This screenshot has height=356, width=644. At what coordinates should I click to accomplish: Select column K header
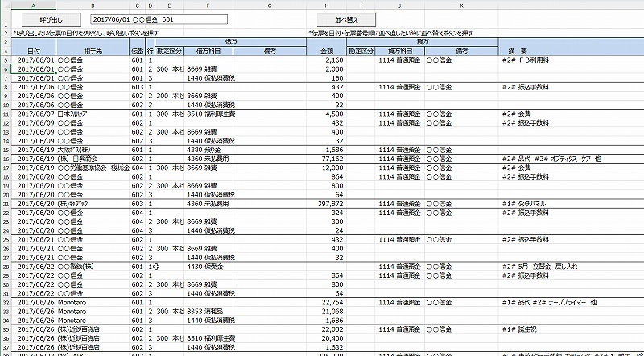[x=461, y=6]
